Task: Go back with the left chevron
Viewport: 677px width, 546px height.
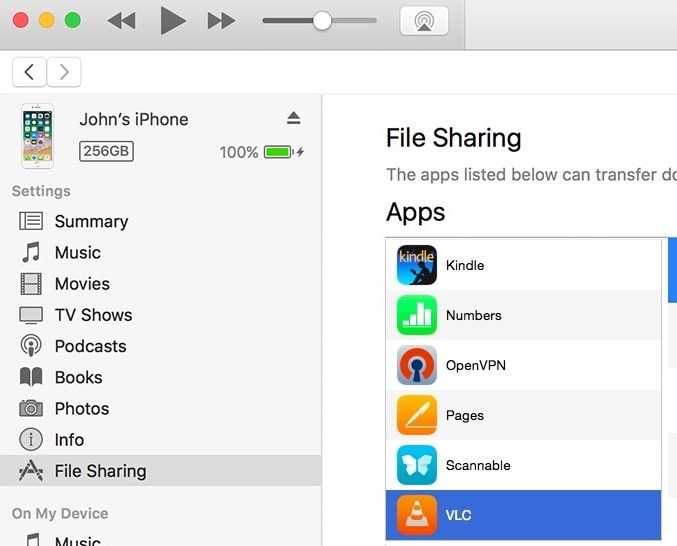Action: point(29,72)
